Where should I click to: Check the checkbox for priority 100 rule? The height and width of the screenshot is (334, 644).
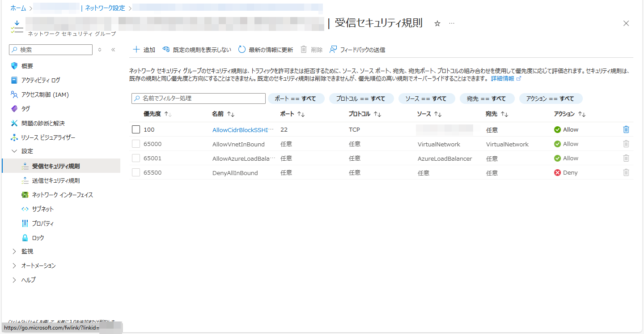[136, 129]
